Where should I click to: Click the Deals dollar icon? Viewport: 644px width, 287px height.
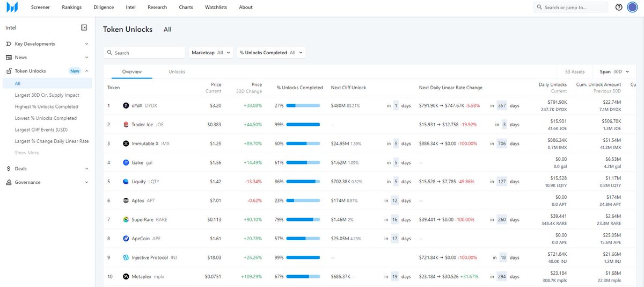pyautogui.click(x=9, y=169)
